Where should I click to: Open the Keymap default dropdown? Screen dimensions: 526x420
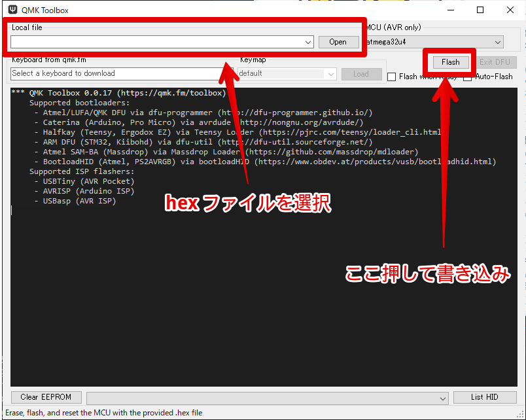pyautogui.click(x=331, y=74)
